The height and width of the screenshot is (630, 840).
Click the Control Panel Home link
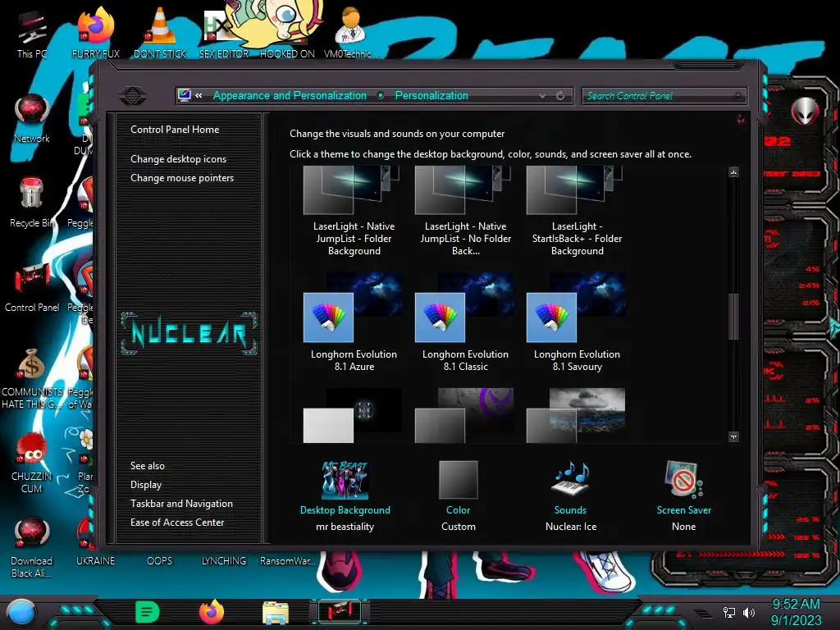(175, 130)
